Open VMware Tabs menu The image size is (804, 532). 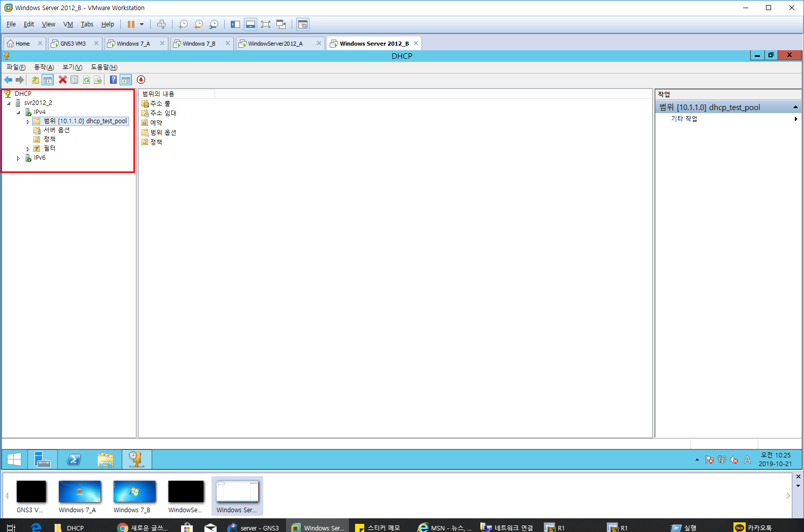click(87, 24)
